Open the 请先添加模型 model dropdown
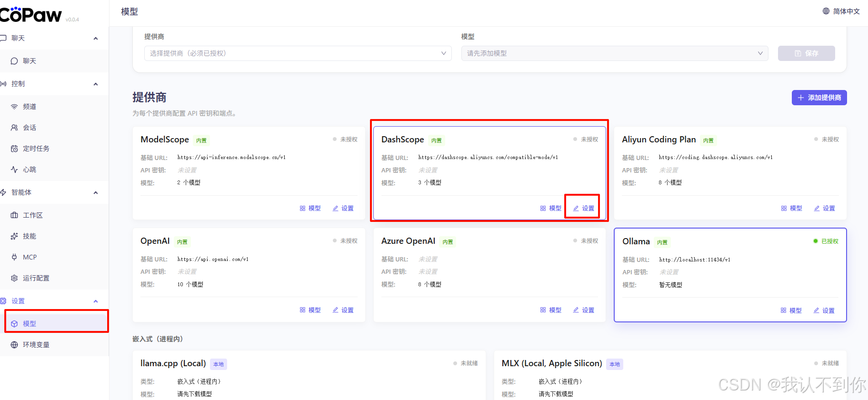 615,53
